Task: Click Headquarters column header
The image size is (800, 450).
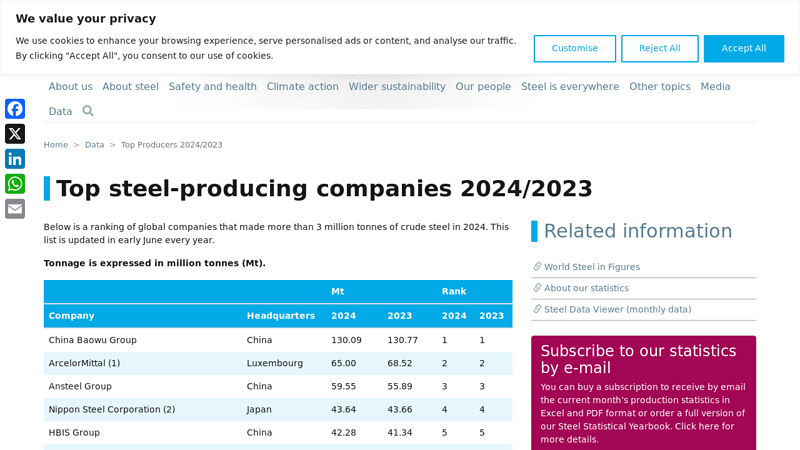Action: click(281, 316)
